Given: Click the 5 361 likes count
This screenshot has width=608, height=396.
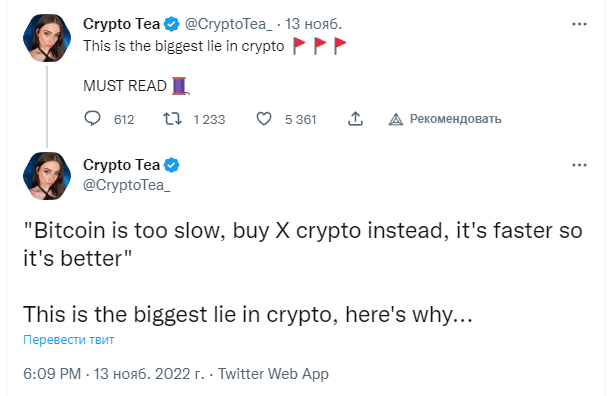Looking at the screenshot, I should point(301,119).
